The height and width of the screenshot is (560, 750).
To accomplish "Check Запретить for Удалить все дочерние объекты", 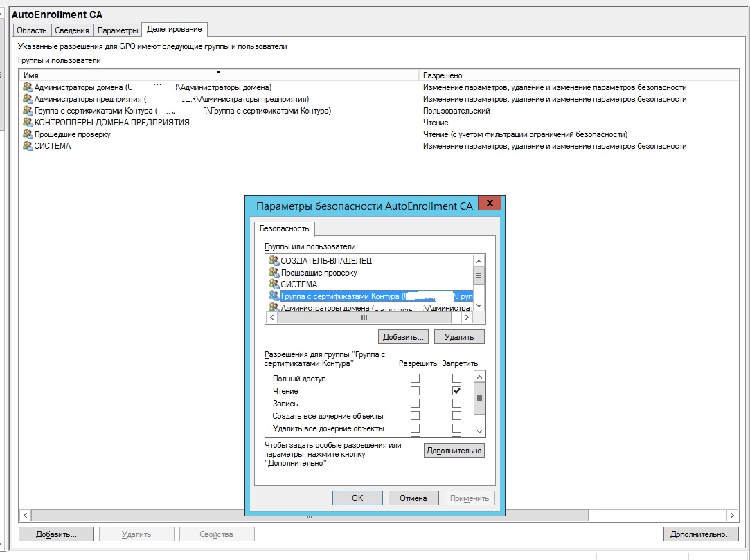I will 457,428.
